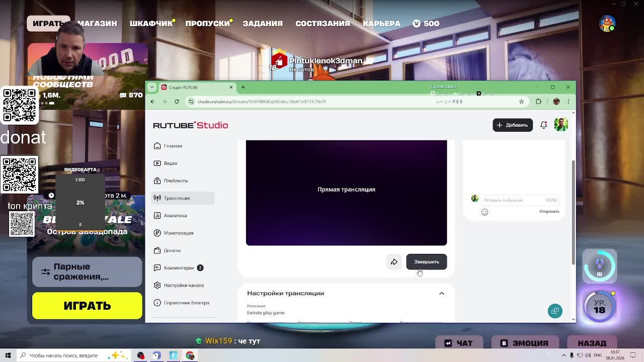Click the address bar with studio.rutube.ru URL

(357, 102)
